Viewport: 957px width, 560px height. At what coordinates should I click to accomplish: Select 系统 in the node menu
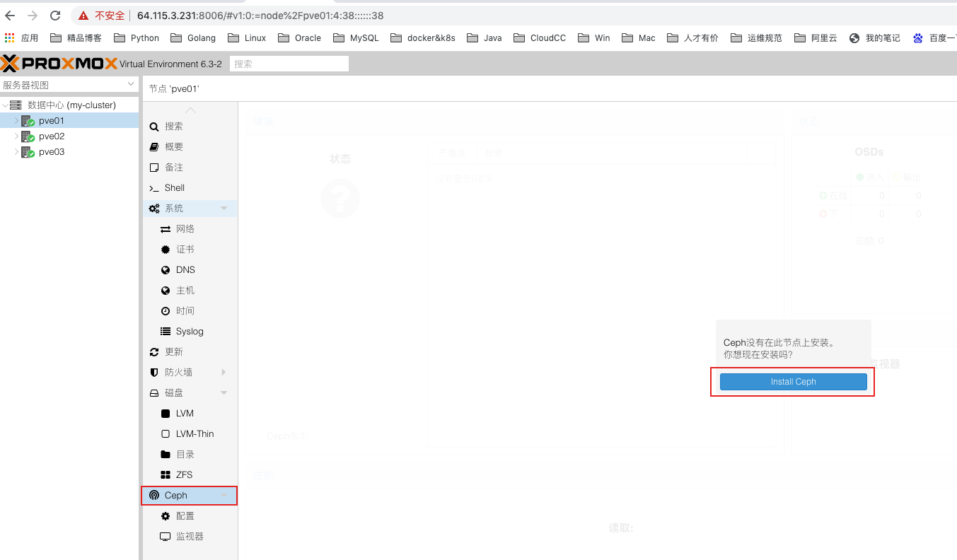(x=190, y=209)
